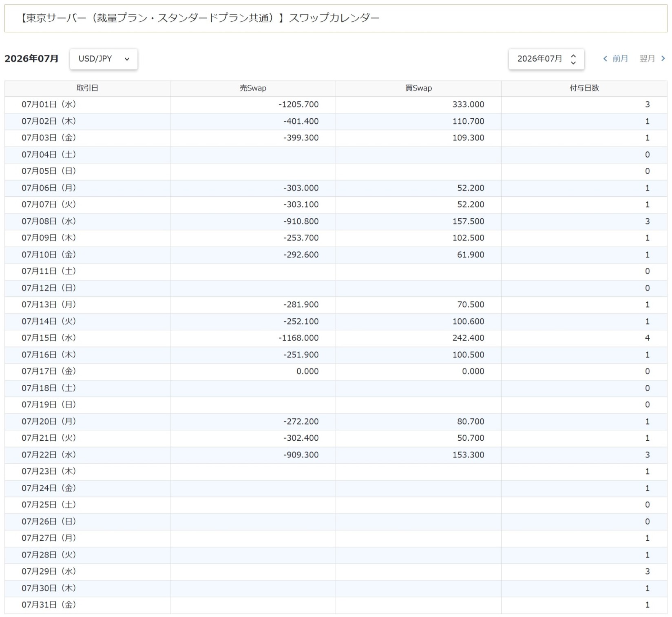672x617 pixels.
Task: Select buy swap value 80.700
Action: (x=471, y=422)
